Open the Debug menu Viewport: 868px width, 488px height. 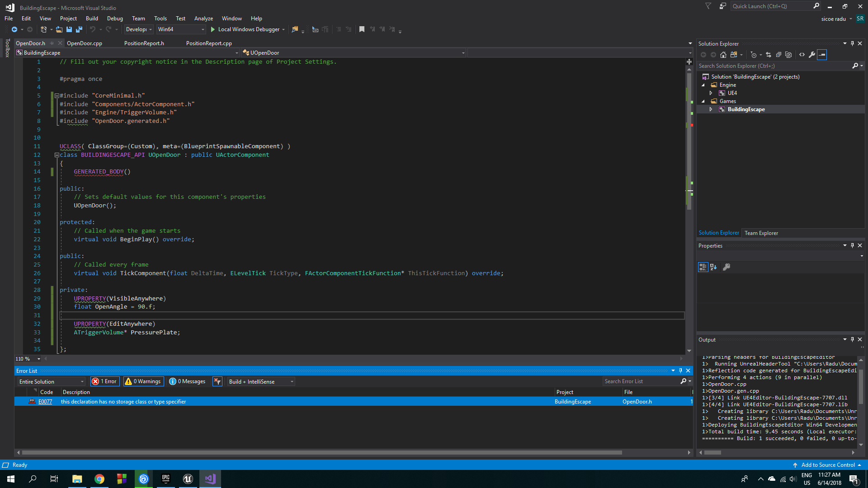click(114, 18)
